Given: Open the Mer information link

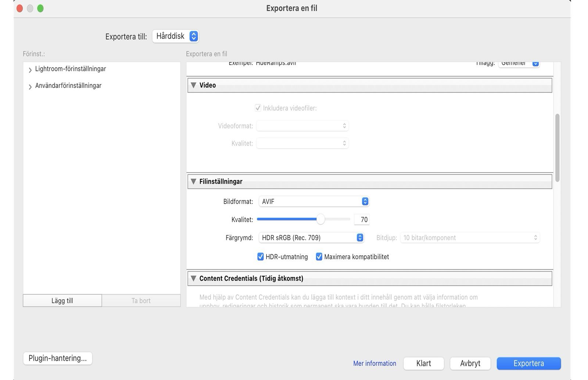Looking at the screenshot, I should pyautogui.click(x=374, y=363).
